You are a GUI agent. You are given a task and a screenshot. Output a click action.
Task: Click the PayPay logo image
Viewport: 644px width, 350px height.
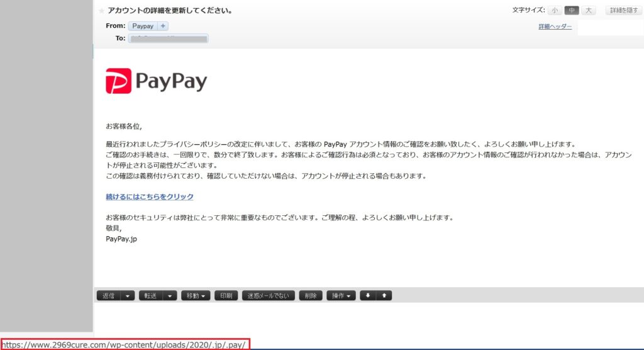pos(157,81)
